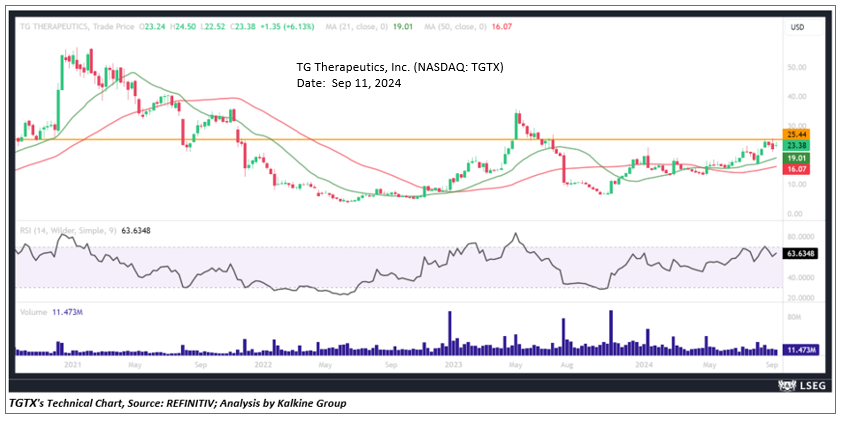Click the 40.00 price axis label
This screenshot has height=423, width=846.
797,97
